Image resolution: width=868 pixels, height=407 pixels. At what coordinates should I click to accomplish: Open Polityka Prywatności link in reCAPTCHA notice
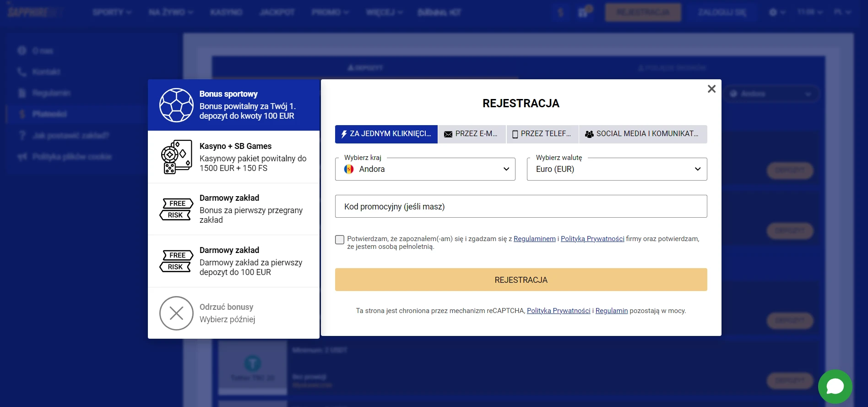pyautogui.click(x=559, y=311)
